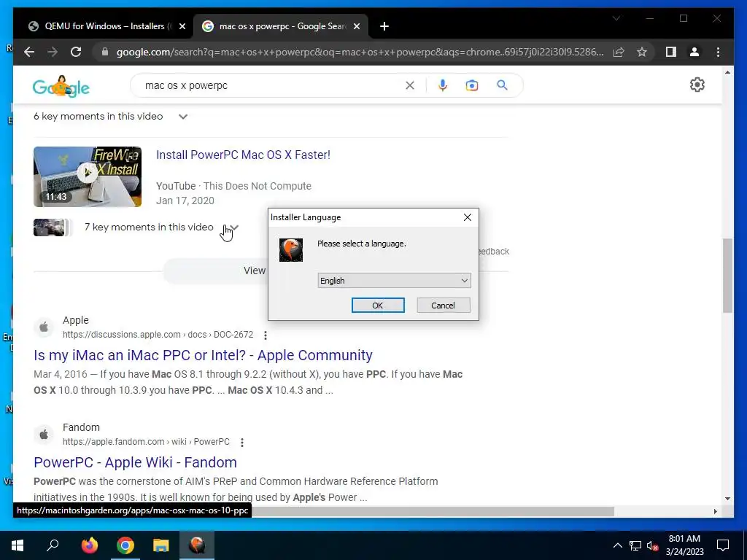The image size is (747, 560).
Task: Open network status tray icon
Action: (635, 545)
